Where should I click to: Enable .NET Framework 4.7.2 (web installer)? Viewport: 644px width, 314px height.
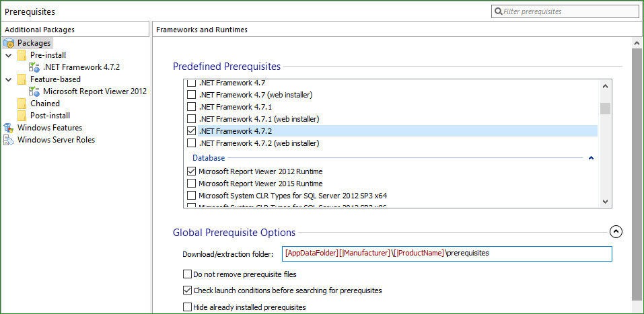[x=191, y=143]
